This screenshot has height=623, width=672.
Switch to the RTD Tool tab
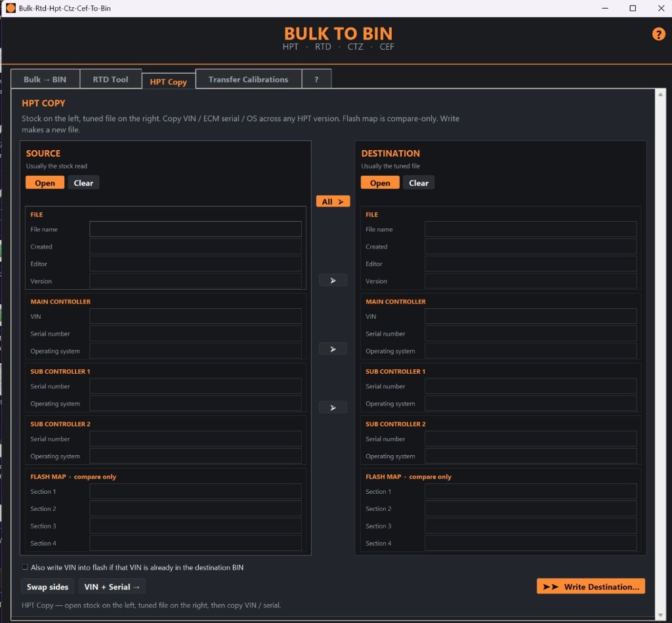[x=110, y=79]
